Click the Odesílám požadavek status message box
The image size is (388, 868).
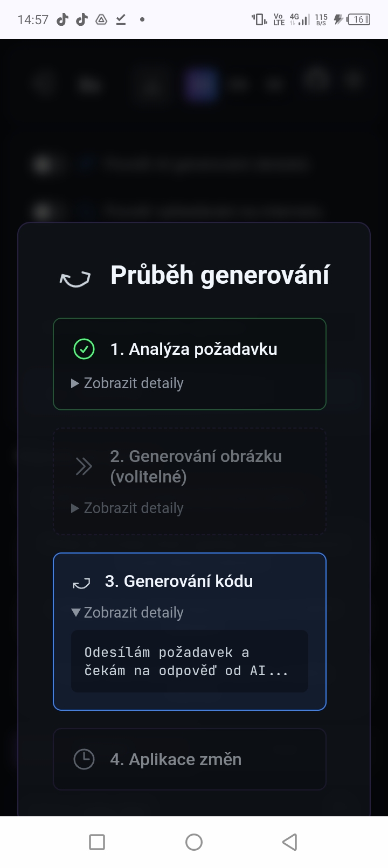[190, 661]
